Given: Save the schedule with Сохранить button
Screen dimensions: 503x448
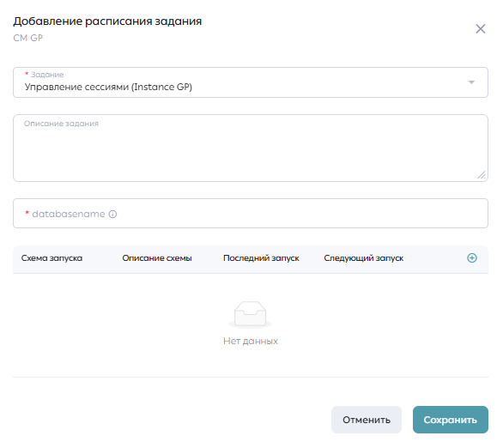Looking at the screenshot, I should click(x=451, y=420).
